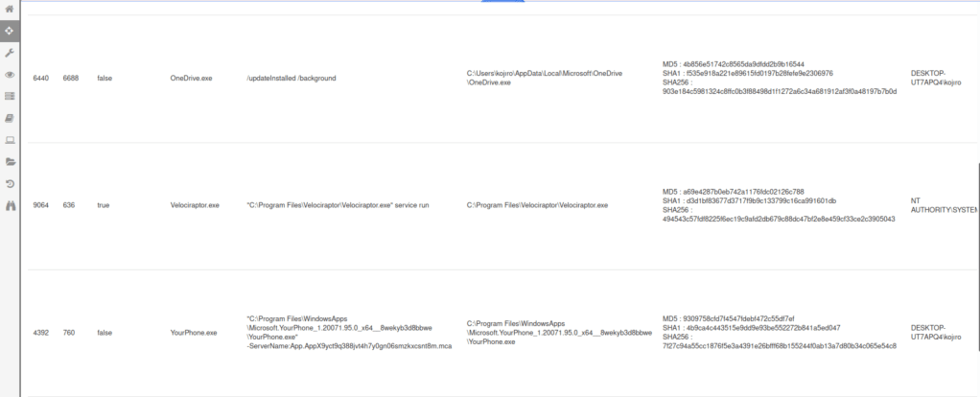Image resolution: width=980 pixels, height=397 pixels.
Task: Open Client Monitoring binoculars icon
Action: tap(10, 206)
